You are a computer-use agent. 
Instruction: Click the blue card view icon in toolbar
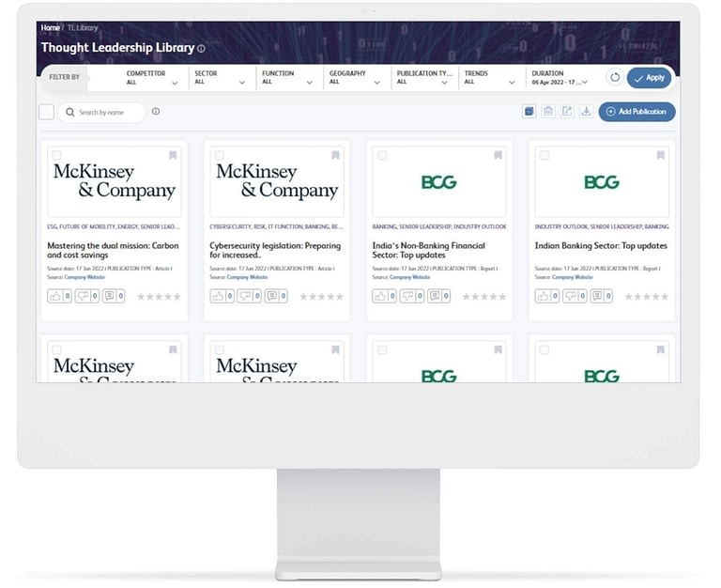529,112
